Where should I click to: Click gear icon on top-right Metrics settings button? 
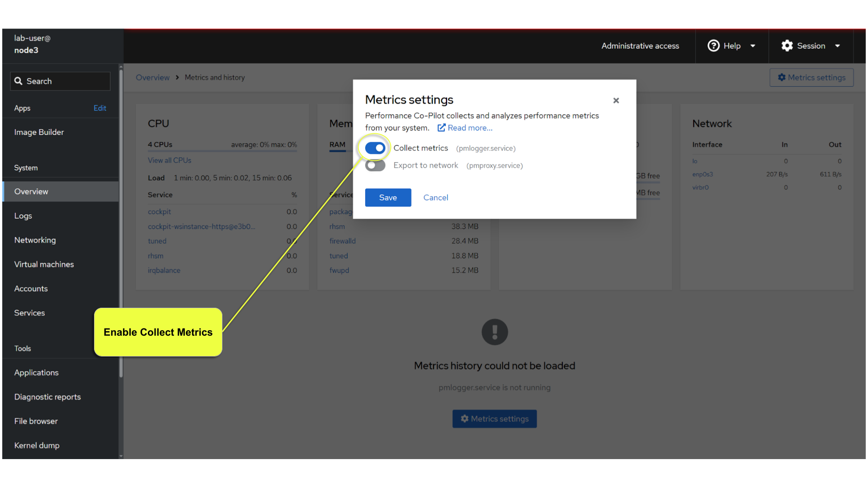point(781,77)
